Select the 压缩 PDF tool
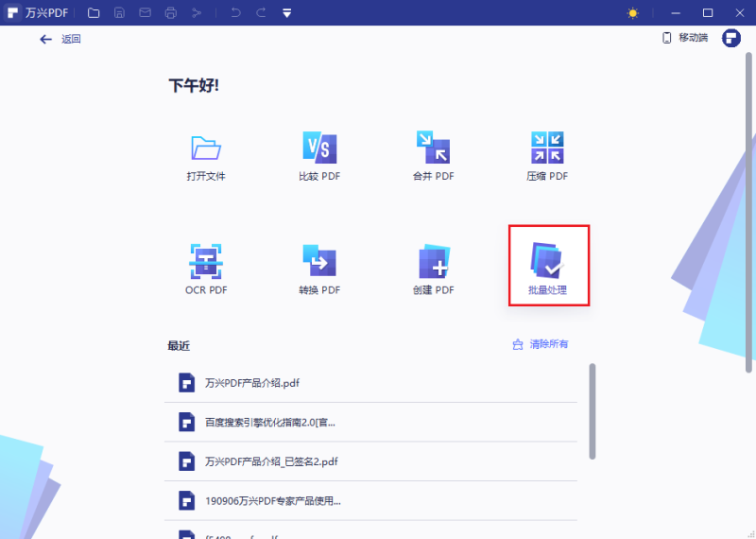Screen dimensions: 756x539 pyautogui.click(x=547, y=156)
